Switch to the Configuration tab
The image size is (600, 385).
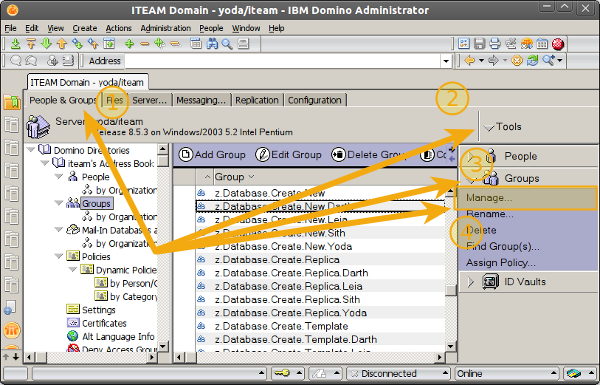pyautogui.click(x=315, y=100)
